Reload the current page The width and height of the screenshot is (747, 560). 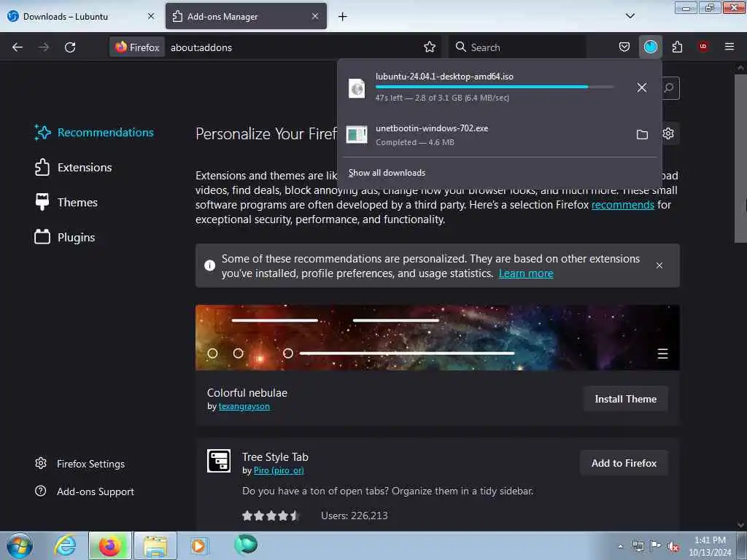tap(70, 47)
